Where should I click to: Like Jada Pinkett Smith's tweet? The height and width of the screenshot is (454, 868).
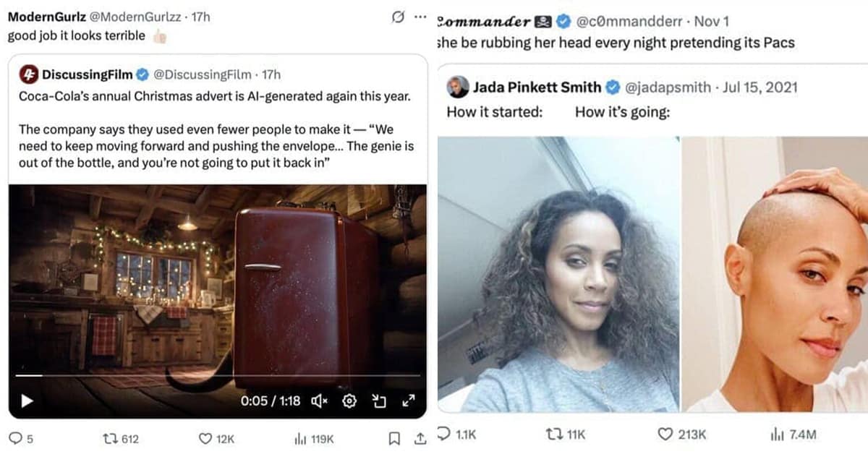click(x=665, y=434)
